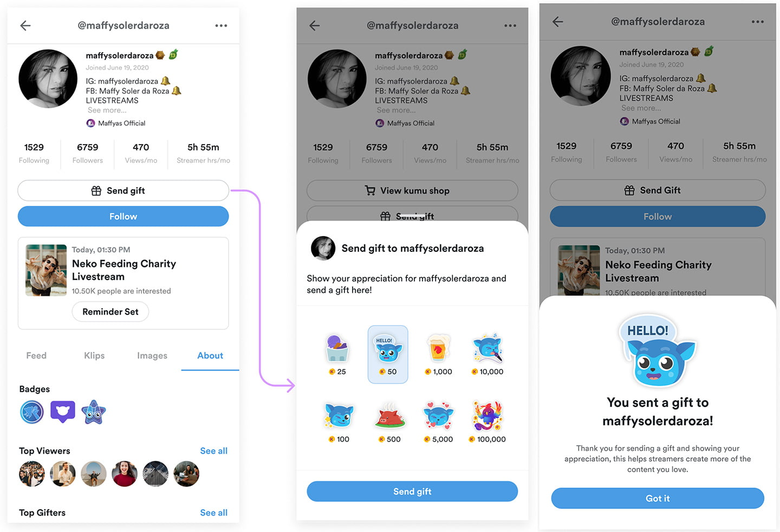Pick the 1,000-coin beer gift
The height and width of the screenshot is (532, 780).
pyautogui.click(x=438, y=354)
